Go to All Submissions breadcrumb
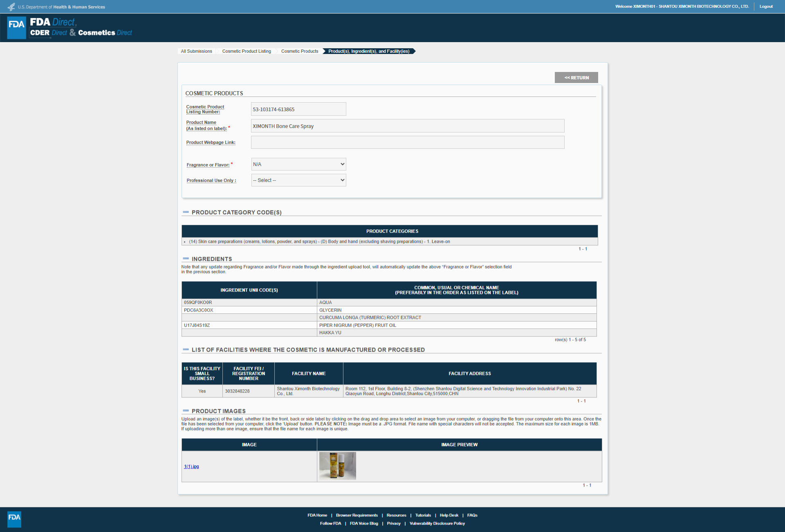 pos(196,51)
